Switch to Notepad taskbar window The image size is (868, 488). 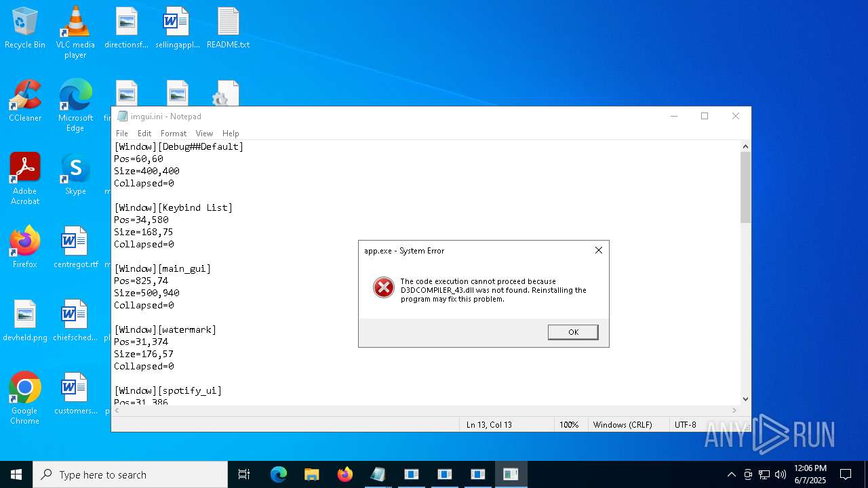378,474
